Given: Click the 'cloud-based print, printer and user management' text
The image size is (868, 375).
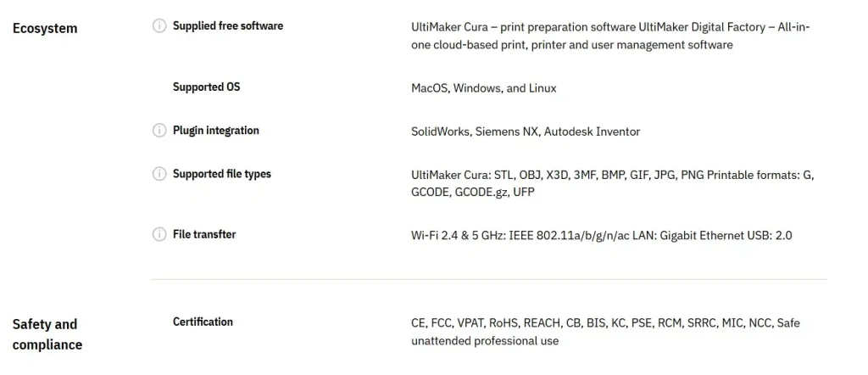Looking at the screenshot, I should point(588,45).
